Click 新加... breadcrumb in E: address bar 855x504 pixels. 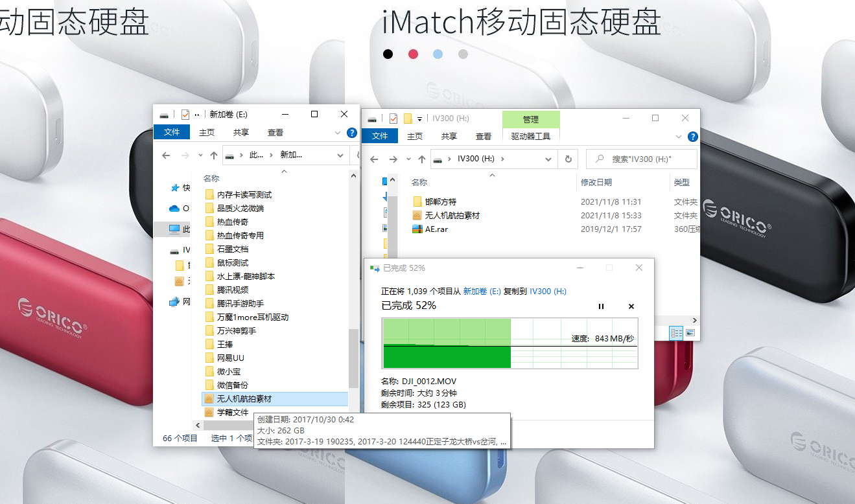pyautogui.click(x=291, y=155)
